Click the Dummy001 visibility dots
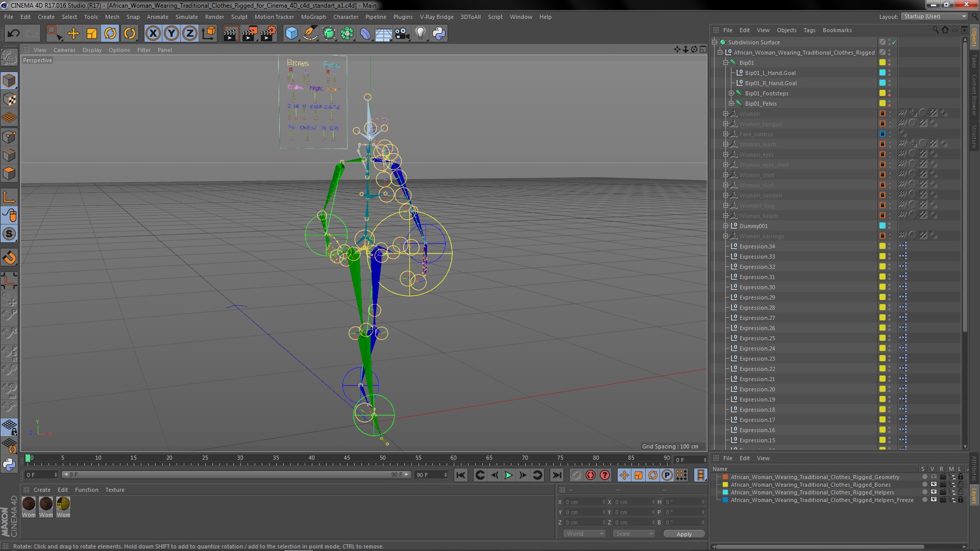 click(x=889, y=226)
